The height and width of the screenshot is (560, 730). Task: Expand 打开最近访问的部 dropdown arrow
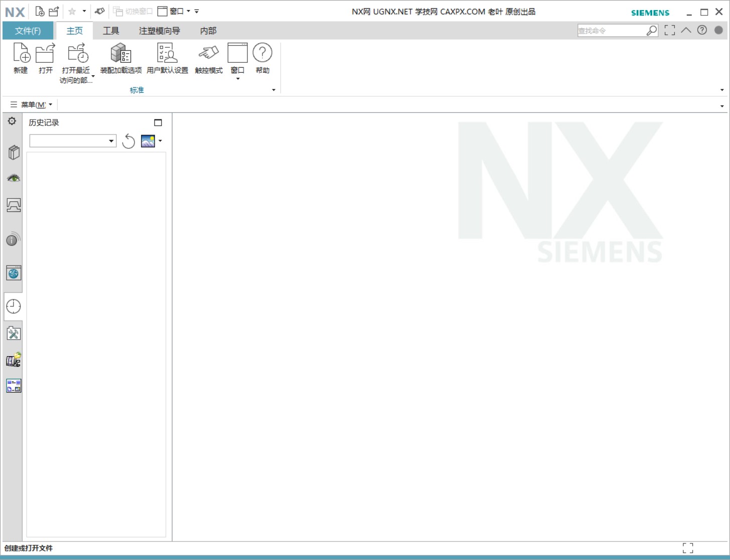pyautogui.click(x=93, y=76)
